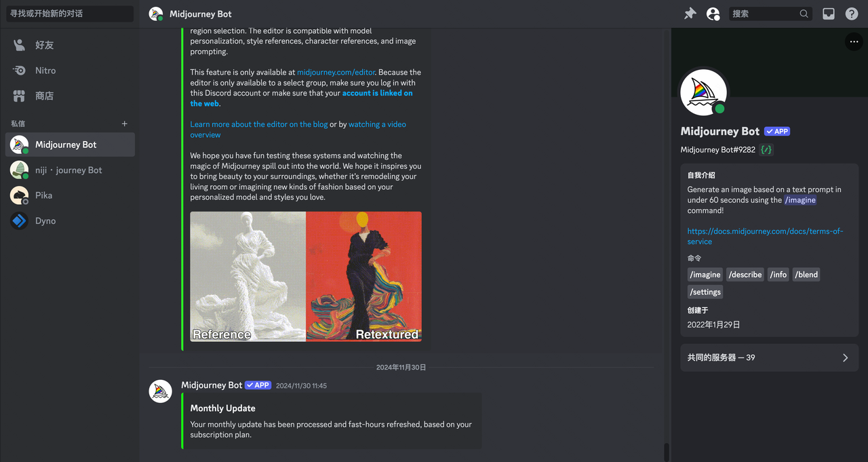The image size is (868, 462).
Task: Open the Pika direct message
Action: (70, 195)
